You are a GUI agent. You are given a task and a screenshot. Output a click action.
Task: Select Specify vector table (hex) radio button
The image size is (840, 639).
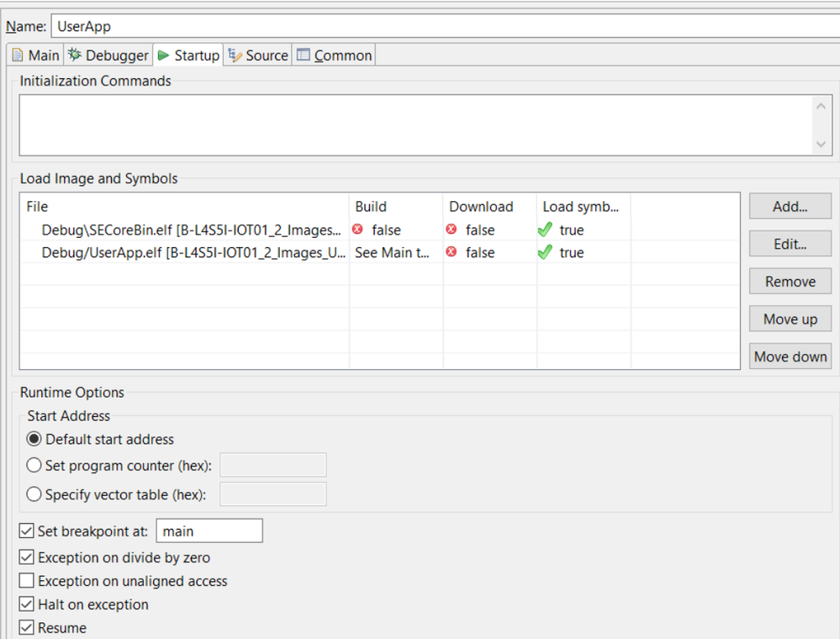[x=34, y=494]
